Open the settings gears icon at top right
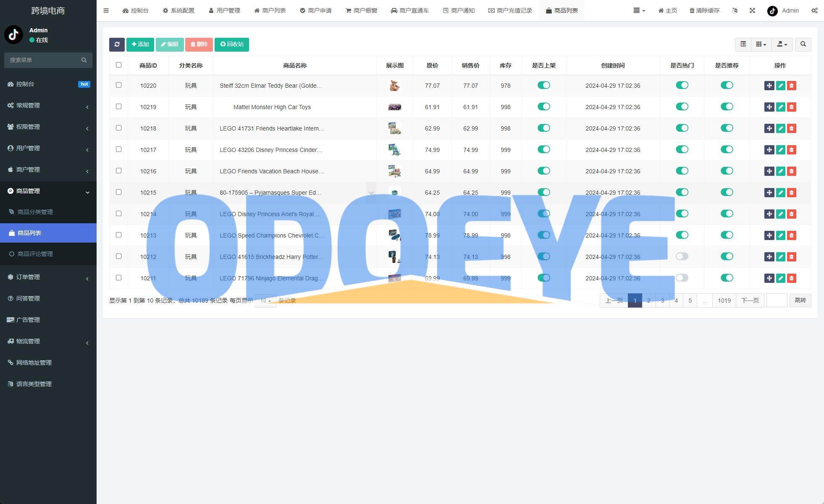 tap(814, 10)
